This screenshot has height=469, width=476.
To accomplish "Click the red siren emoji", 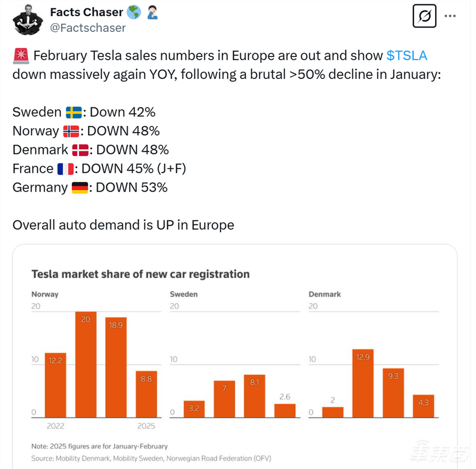I will point(19,55).
